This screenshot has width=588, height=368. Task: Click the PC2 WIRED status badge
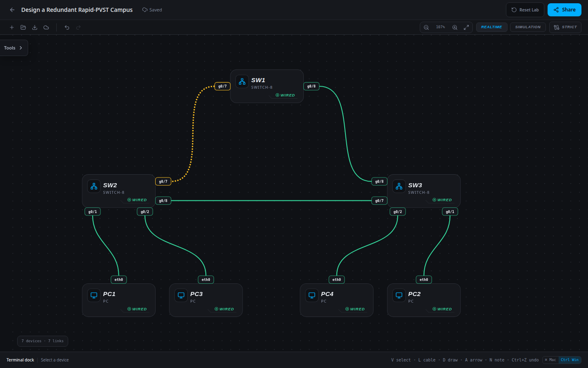[x=442, y=309]
